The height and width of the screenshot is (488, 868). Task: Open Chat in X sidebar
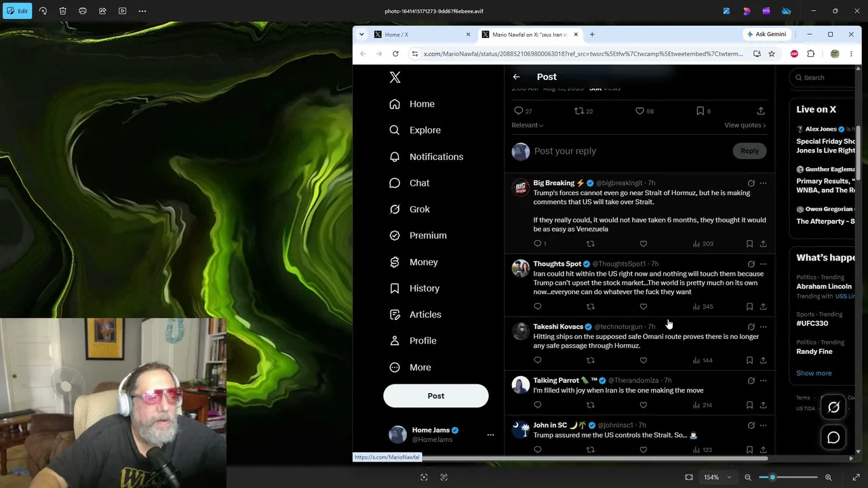(410, 183)
